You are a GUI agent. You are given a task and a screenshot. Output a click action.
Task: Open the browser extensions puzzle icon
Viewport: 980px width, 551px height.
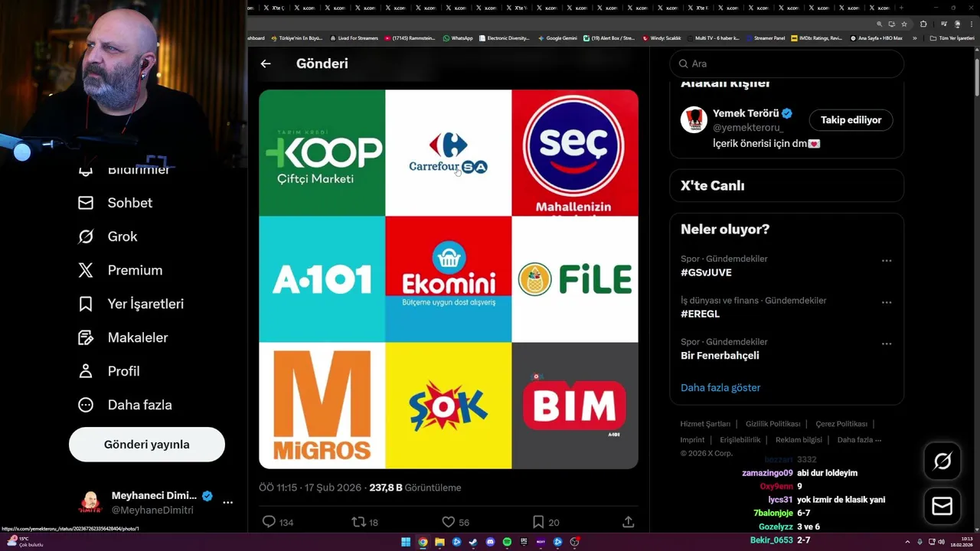[923, 24]
